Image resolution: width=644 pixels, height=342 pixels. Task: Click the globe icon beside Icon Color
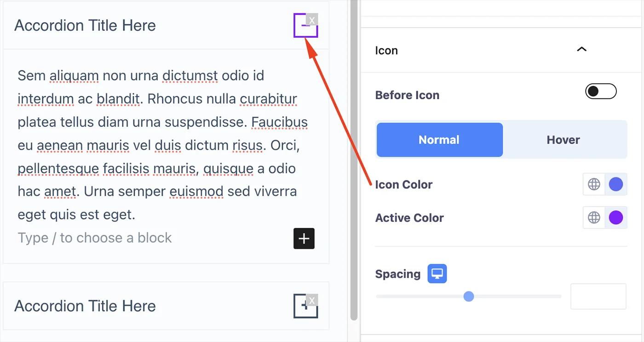point(593,184)
